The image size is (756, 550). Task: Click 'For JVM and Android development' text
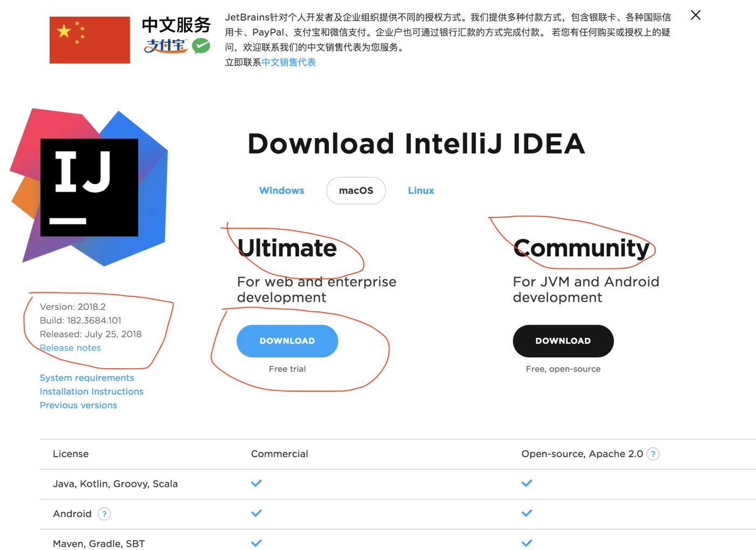point(586,290)
